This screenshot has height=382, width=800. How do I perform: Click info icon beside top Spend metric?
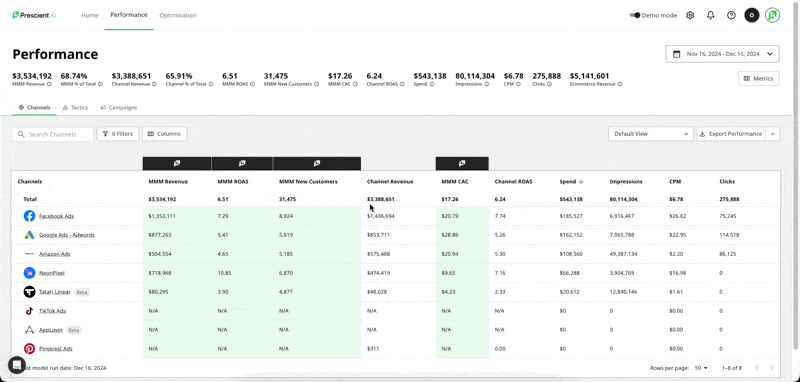pyautogui.click(x=432, y=84)
